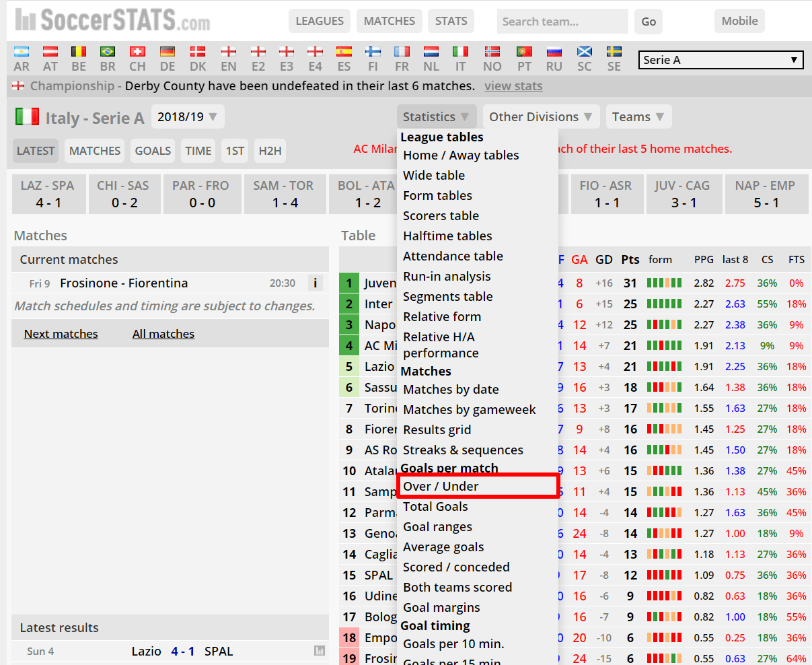This screenshot has width=812, height=665.
Task: Expand the Teams dropdown
Action: click(x=638, y=116)
